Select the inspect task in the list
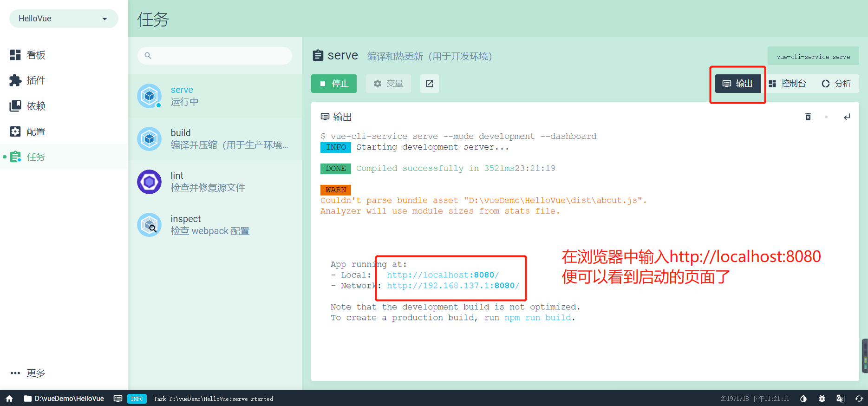The height and width of the screenshot is (406, 868). [x=215, y=225]
